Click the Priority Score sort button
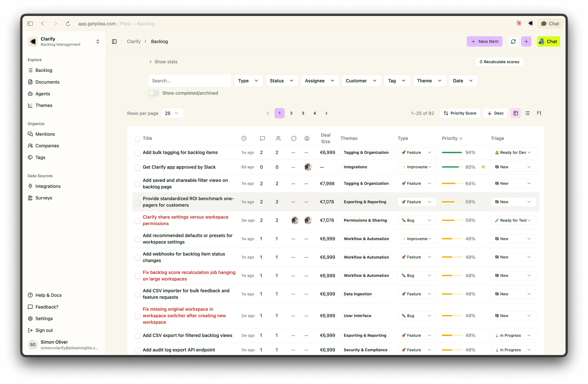The image size is (588, 384). tap(460, 113)
